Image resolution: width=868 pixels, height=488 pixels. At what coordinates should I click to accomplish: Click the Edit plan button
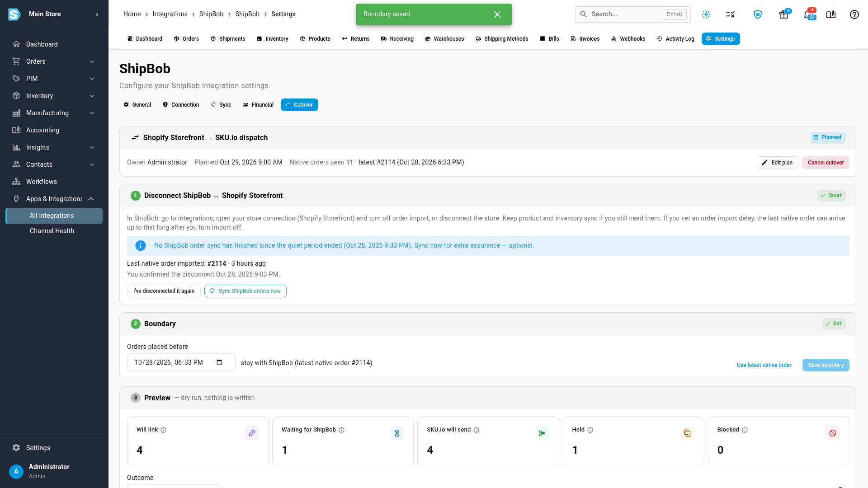click(778, 163)
